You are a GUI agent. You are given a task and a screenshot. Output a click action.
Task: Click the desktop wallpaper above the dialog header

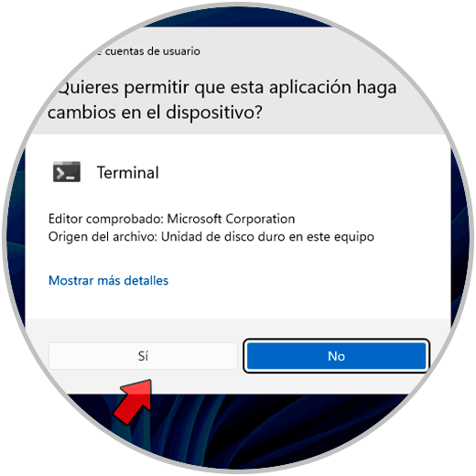(x=238, y=18)
